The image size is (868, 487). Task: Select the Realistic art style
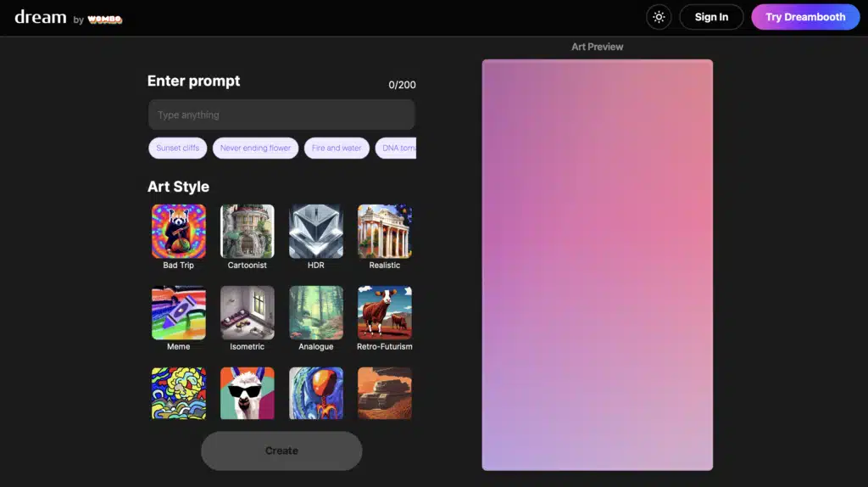click(385, 232)
